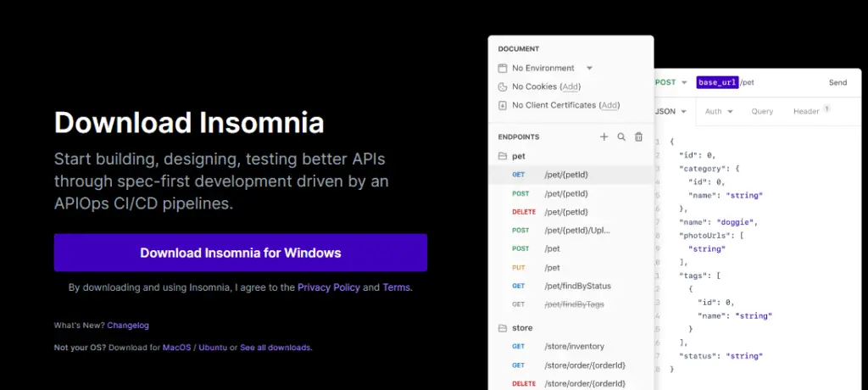Click the store folder icon
This screenshot has width=868, height=390.
pyautogui.click(x=503, y=328)
